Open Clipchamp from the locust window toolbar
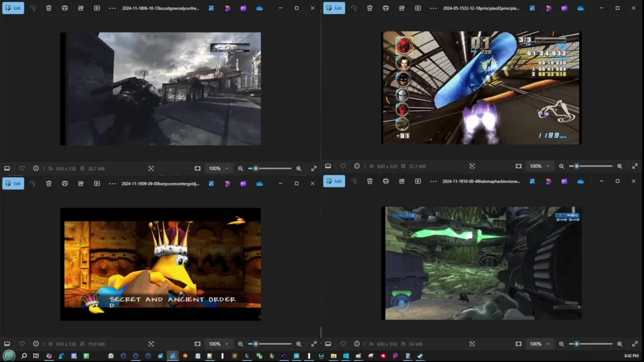Screen dimensions: 644x362 click(x=244, y=8)
